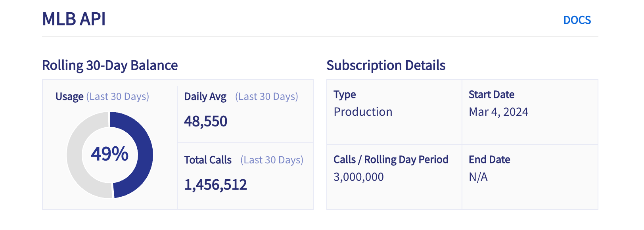Click the MLB API heading
Image resolution: width=644 pixels, height=230 pixels.
[74, 19]
